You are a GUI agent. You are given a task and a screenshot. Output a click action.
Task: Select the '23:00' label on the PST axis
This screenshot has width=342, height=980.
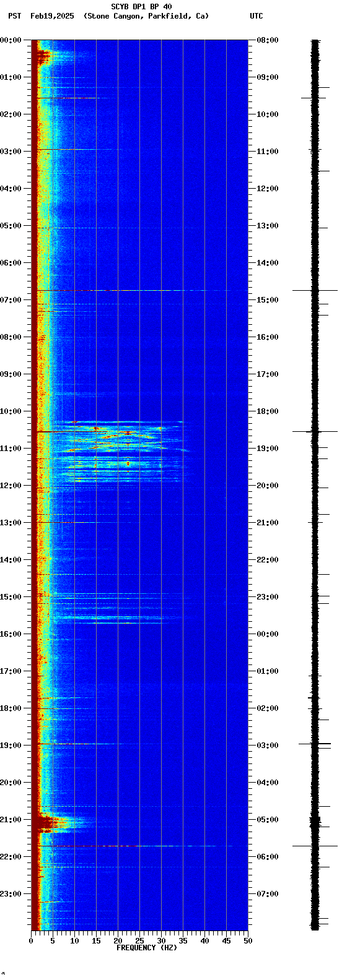click(11, 894)
